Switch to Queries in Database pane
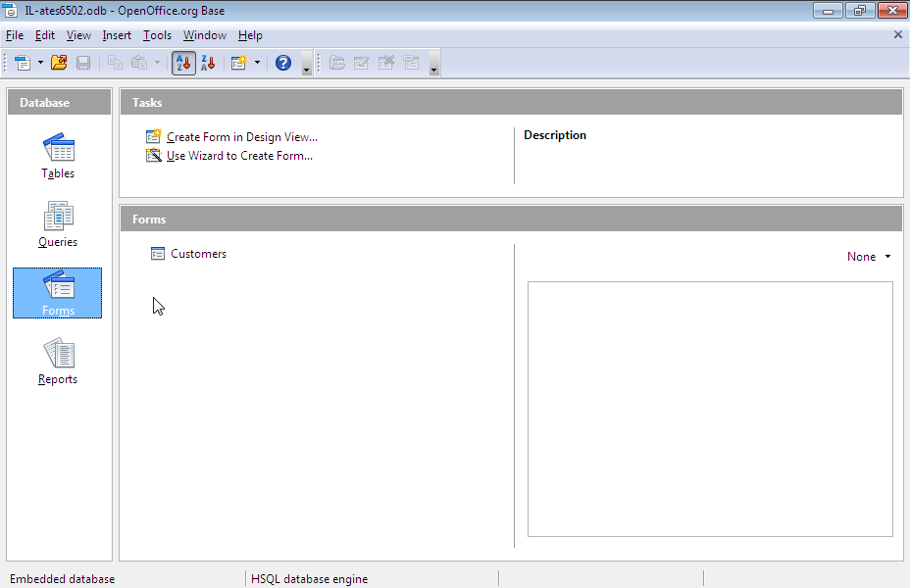Image resolution: width=910 pixels, height=588 pixels. click(x=58, y=224)
